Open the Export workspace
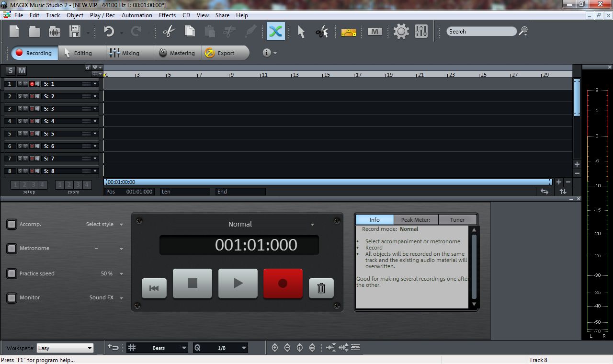This screenshot has width=613, height=364. pyautogui.click(x=226, y=53)
